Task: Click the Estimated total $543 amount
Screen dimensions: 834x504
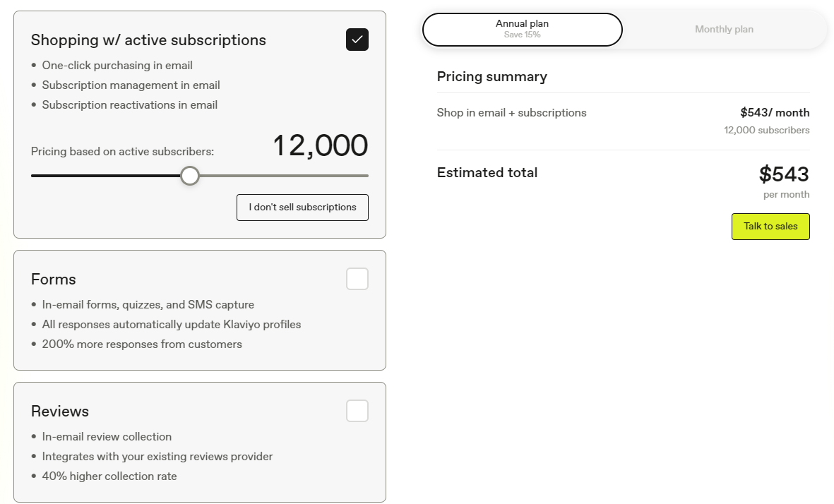Action: coord(783,174)
